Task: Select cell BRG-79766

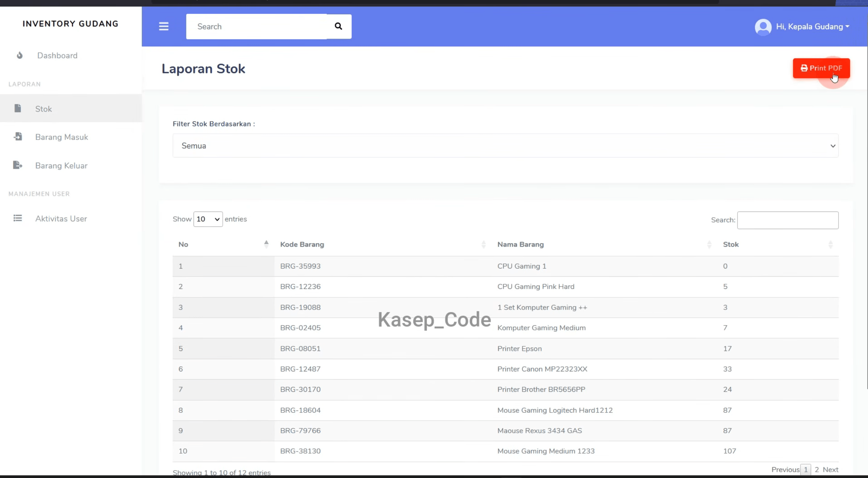Action: (300, 430)
